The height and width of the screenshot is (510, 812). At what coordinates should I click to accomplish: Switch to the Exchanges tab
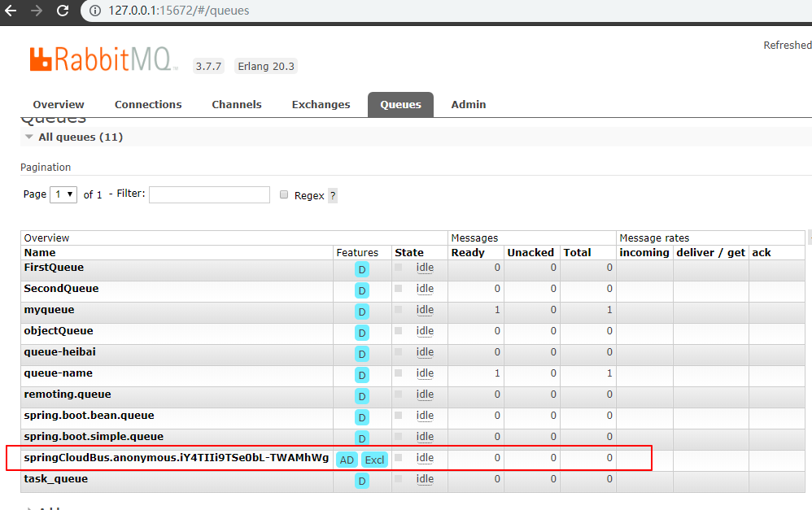tap(321, 104)
